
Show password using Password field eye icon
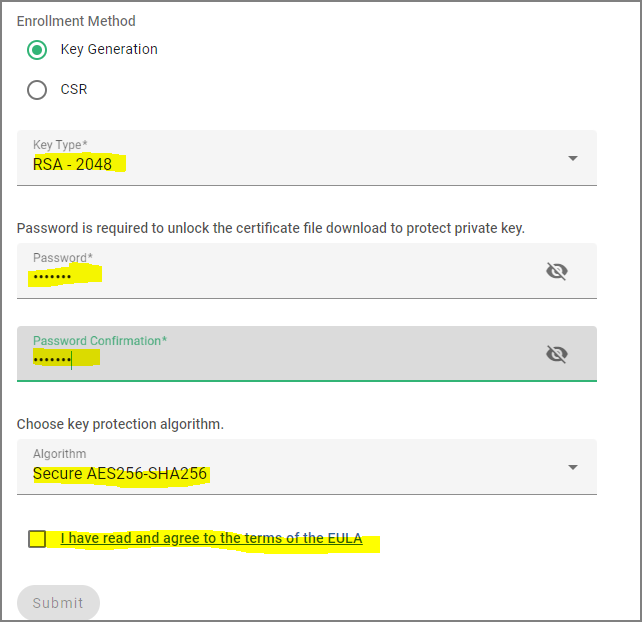coord(557,271)
